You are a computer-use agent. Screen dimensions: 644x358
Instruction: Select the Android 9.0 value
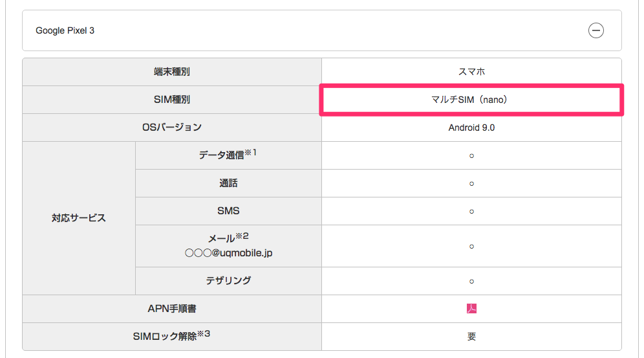click(x=471, y=128)
